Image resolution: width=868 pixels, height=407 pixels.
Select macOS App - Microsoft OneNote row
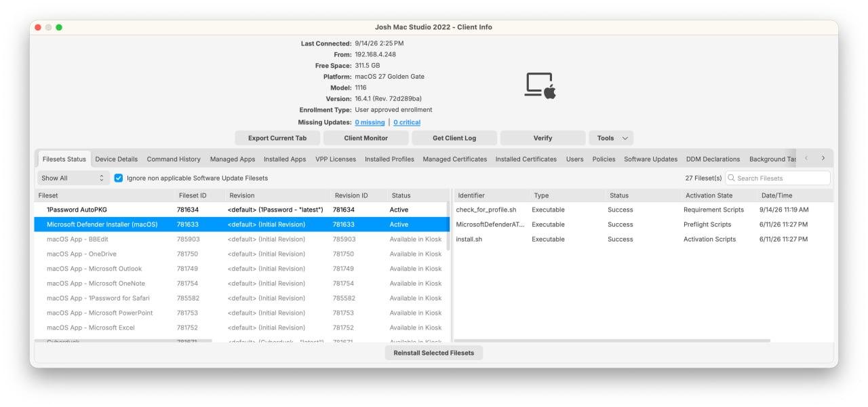pyautogui.click(x=241, y=284)
